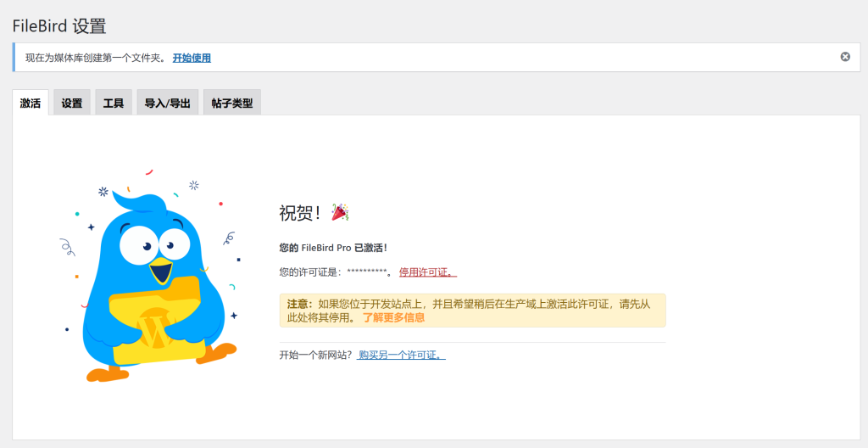Select the 导入/导出 tab
The width and height of the screenshot is (868, 448).
168,103
